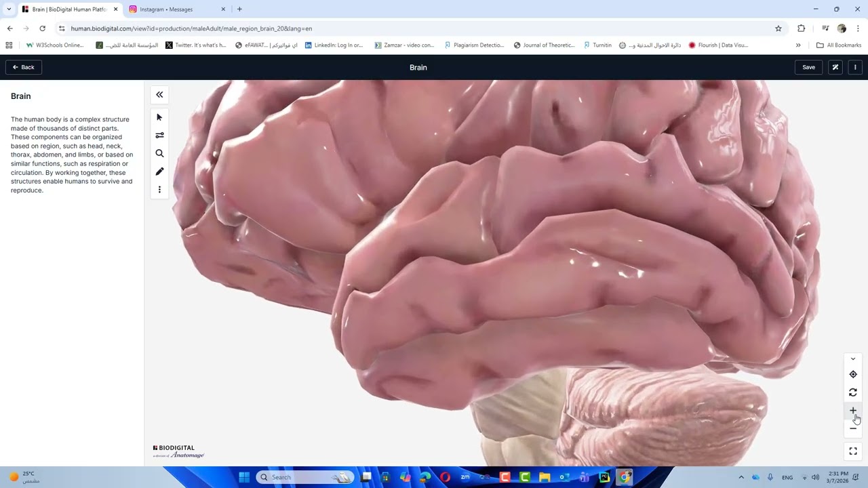Show hidden system tray icons
This screenshot has height=488, width=868.
(741, 477)
